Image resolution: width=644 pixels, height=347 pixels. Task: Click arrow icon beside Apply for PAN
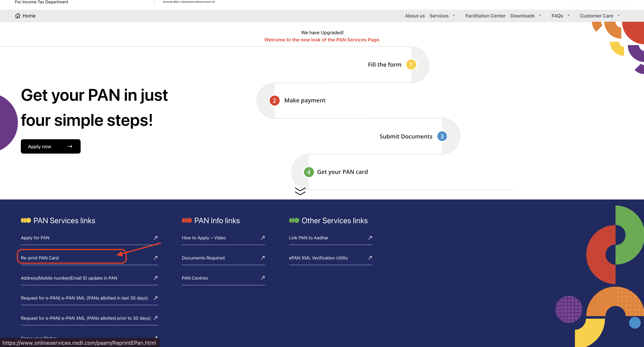click(155, 238)
